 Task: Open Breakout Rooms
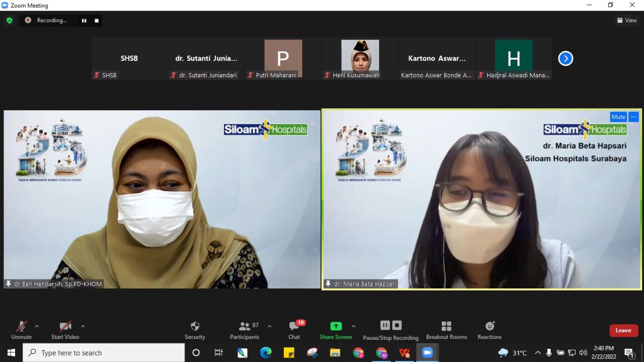[446, 330]
